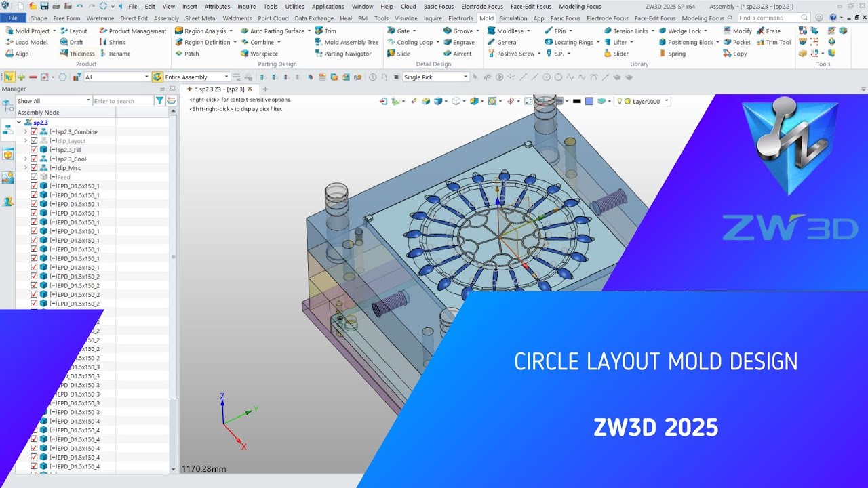This screenshot has width=868, height=488.
Task: Open the Attributes menu
Action: (217, 7)
